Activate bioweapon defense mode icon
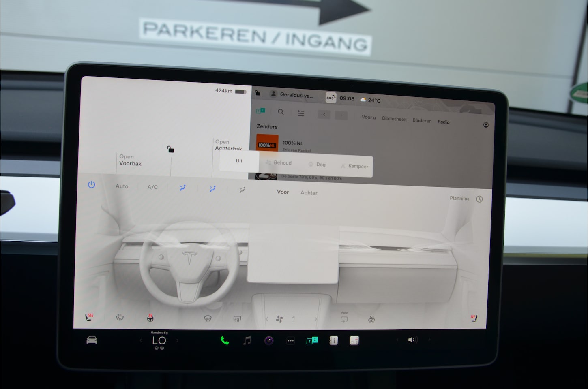The width and height of the screenshot is (588, 389). (371, 319)
